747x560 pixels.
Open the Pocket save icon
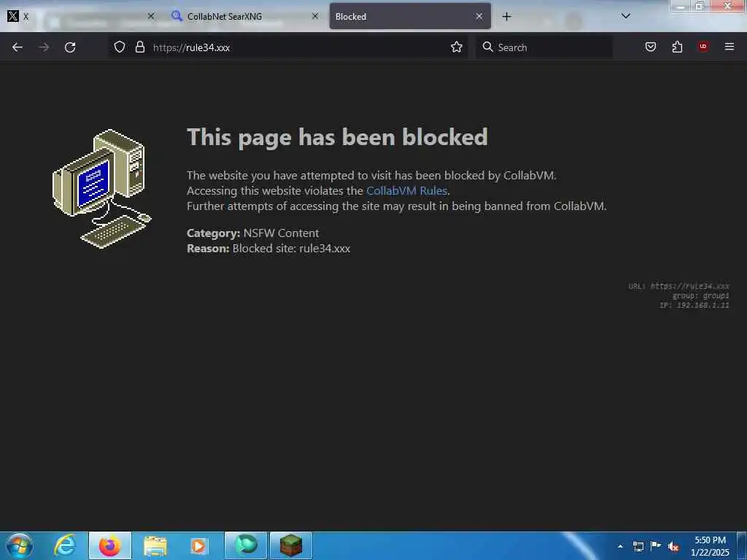click(650, 47)
